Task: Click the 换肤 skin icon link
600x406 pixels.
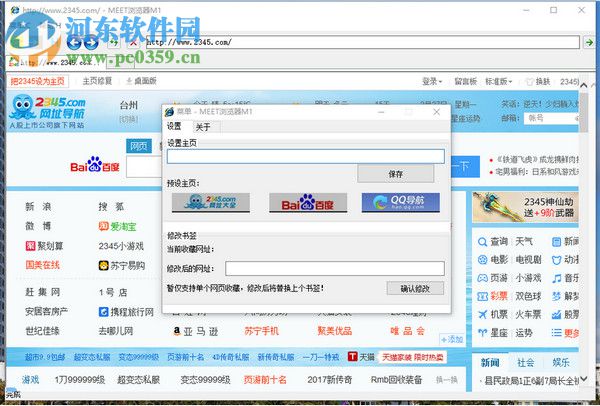Action: click(x=538, y=81)
